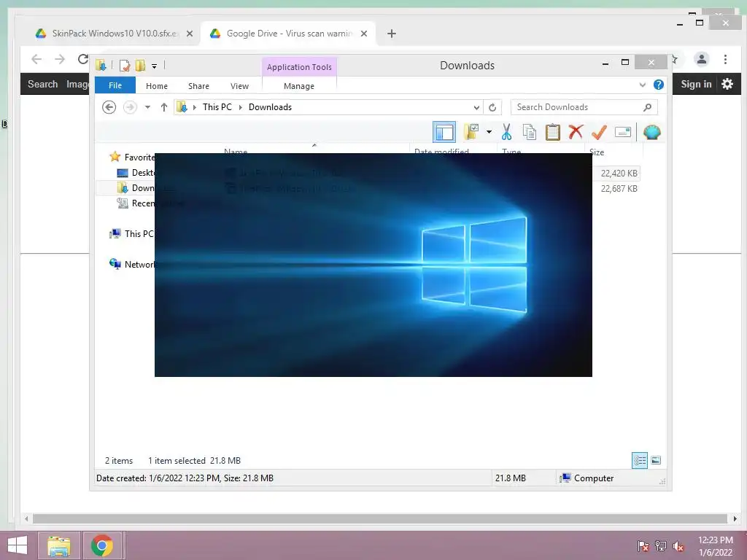The image size is (747, 560).
Task: Open File Explorer from the taskbar
Action: point(59,545)
